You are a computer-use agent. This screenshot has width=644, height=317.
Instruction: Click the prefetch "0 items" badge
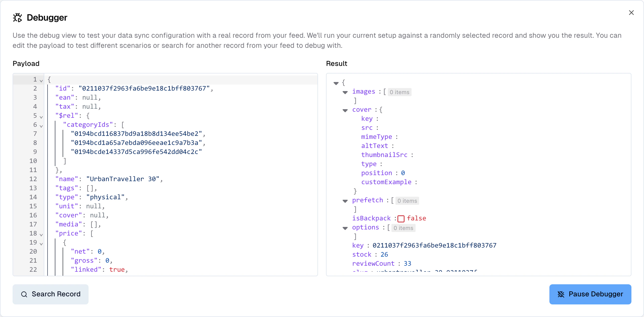[x=407, y=201]
